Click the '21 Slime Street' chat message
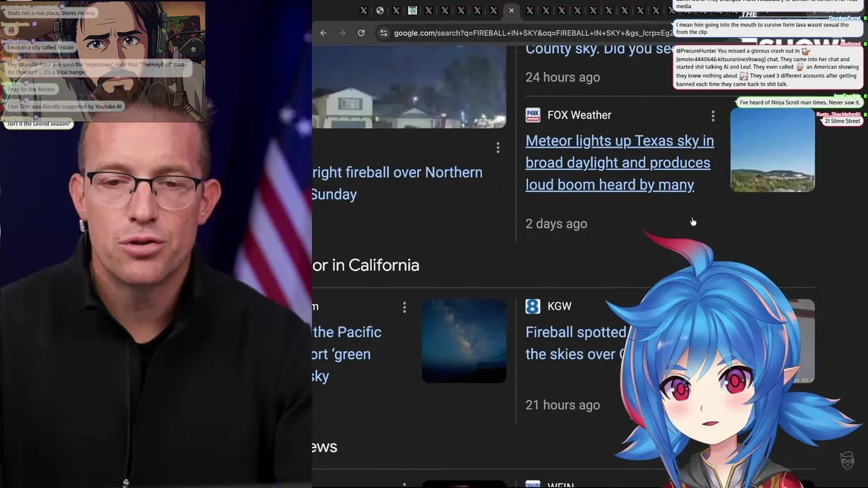The image size is (868, 488). click(x=842, y=121)
